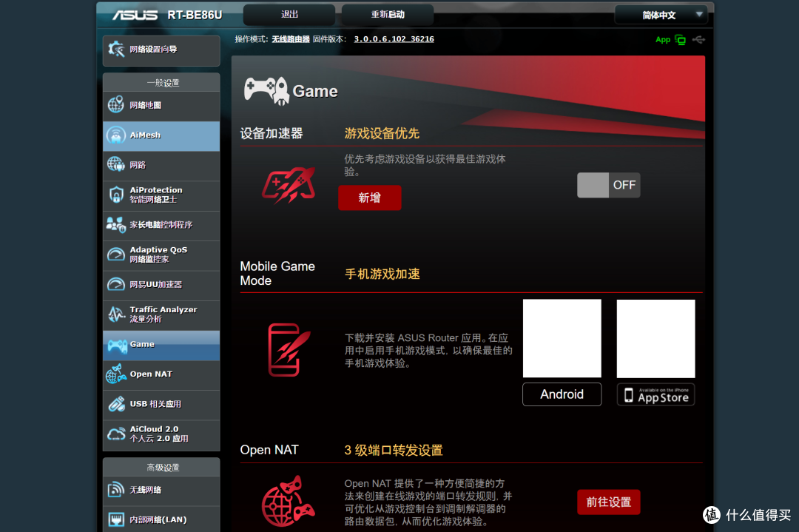Screen dimensions: 799x532
Task: Open the language dropdown 简体中文
Action: click(x=660, y=15)
